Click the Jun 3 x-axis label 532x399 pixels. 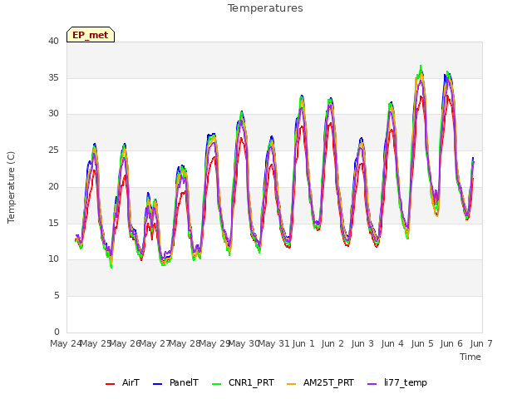[x=362, y=343]
